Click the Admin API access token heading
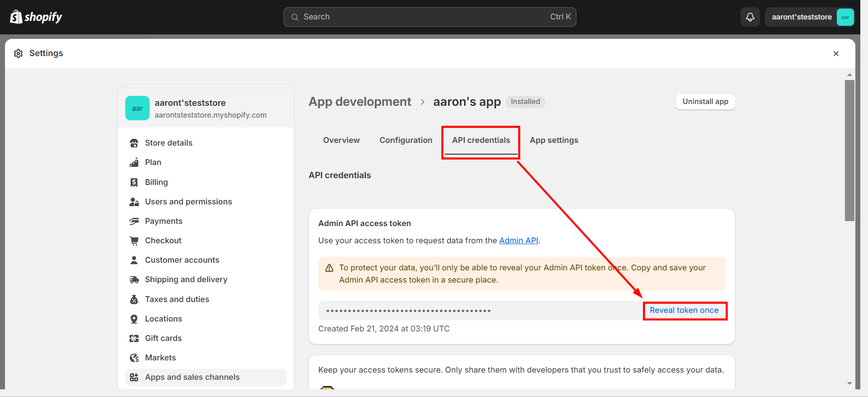The height and width of the screenshot is (397, 868). 364,223
